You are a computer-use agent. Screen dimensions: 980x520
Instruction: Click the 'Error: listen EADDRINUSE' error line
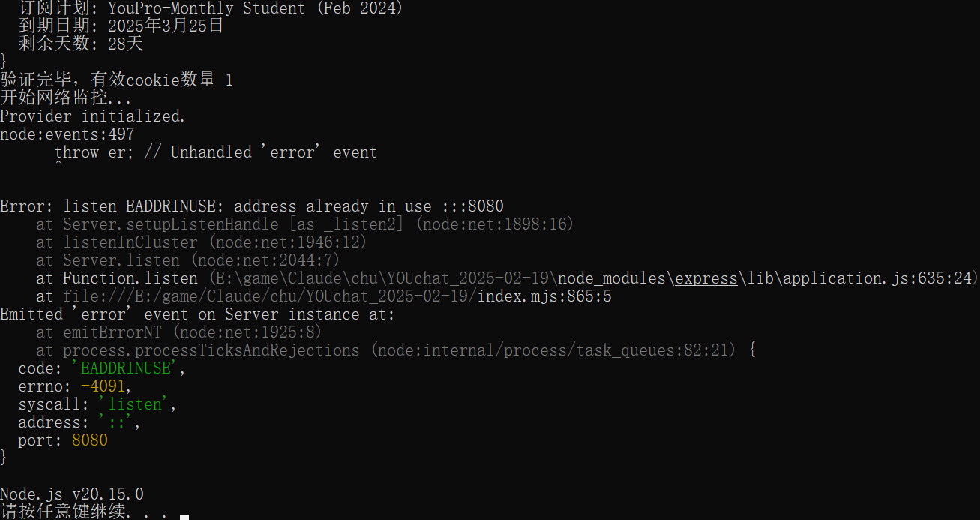pos(251,206)
